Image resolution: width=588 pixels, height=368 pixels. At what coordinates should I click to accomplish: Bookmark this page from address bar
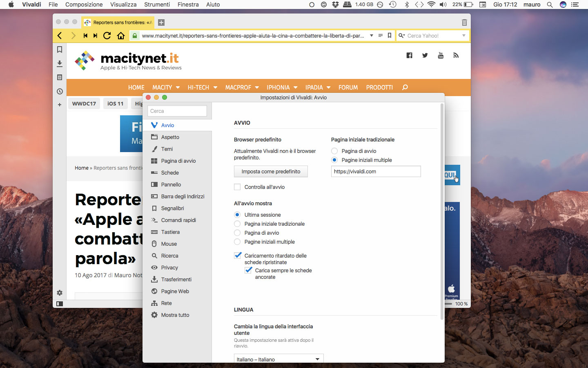[x=390, y=36]
